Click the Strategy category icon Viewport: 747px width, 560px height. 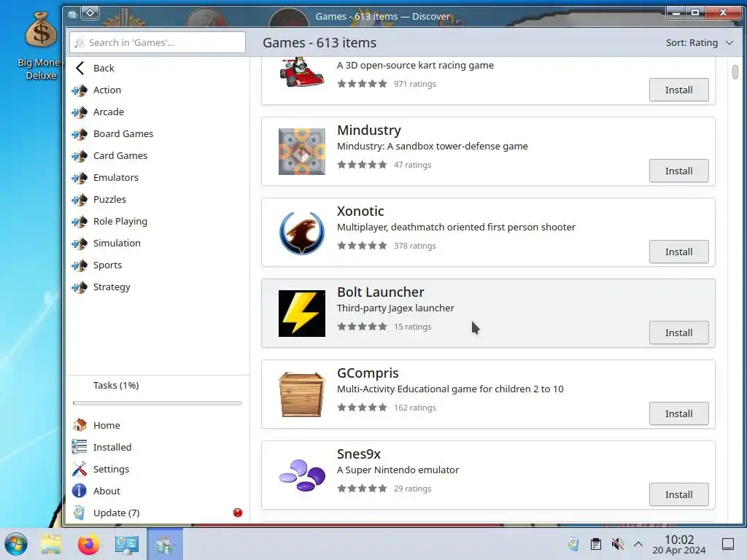[80, 287]
